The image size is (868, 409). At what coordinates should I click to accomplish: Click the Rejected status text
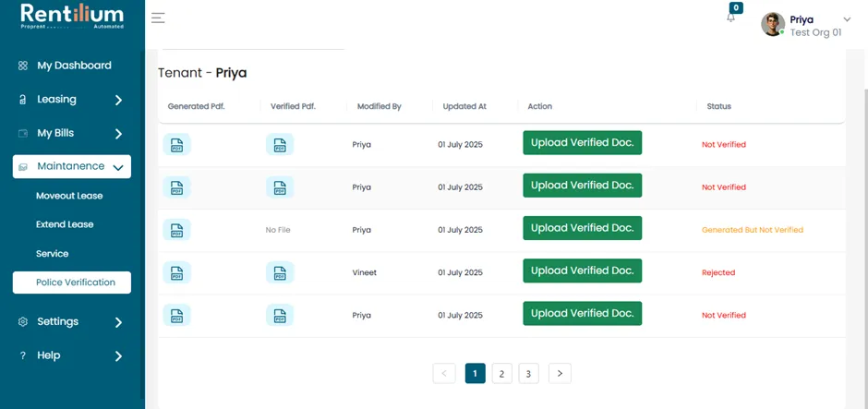[718, 272]
